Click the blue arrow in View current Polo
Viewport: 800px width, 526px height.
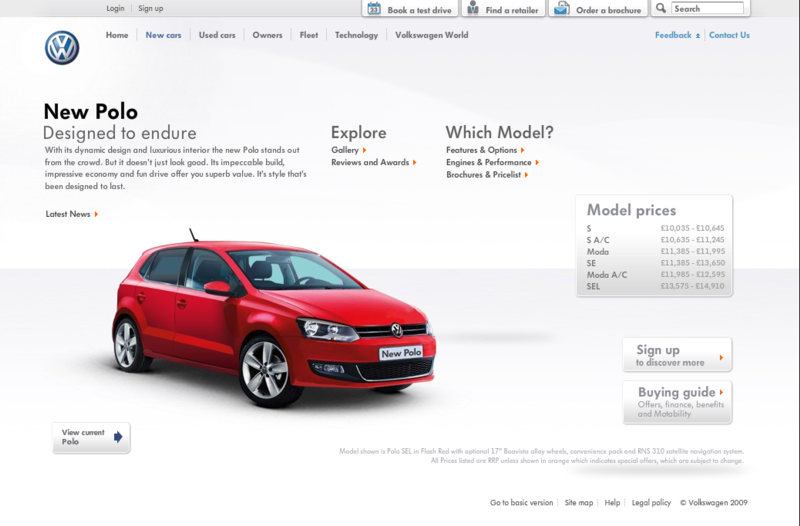tap(118, 437)
